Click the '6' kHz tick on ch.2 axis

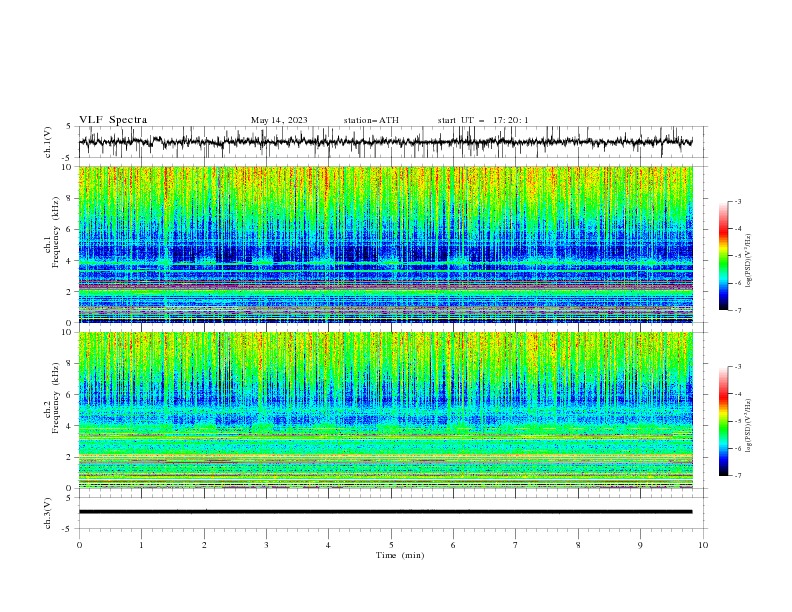pos(70,395)
